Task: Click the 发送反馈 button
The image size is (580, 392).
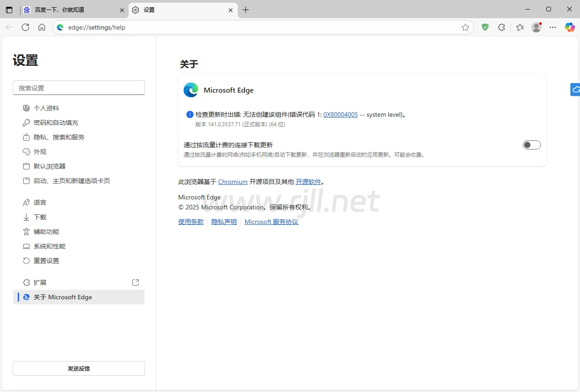Action: click(x=79, y=368)
